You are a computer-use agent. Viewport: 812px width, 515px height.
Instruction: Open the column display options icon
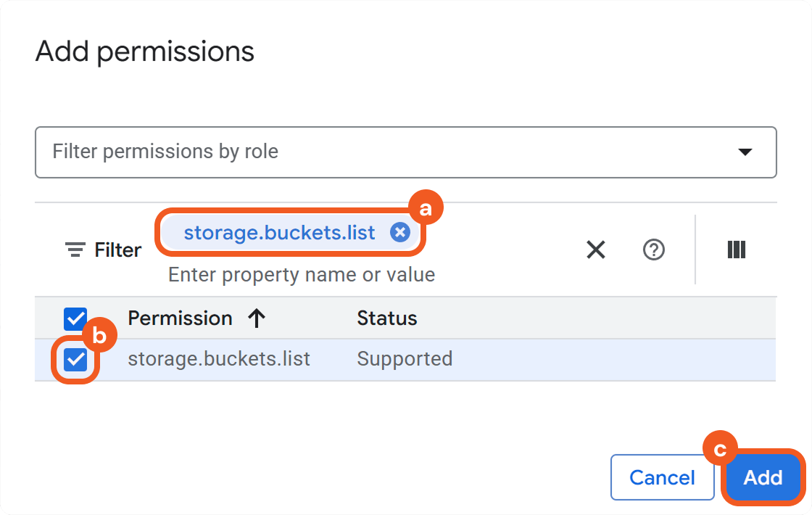736,250
